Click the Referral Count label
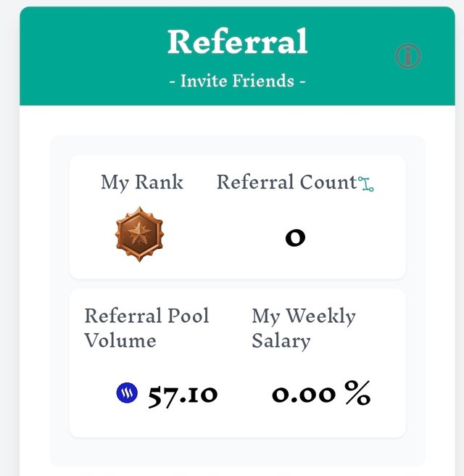Screen dimensions: 464x476 (287, 182)
